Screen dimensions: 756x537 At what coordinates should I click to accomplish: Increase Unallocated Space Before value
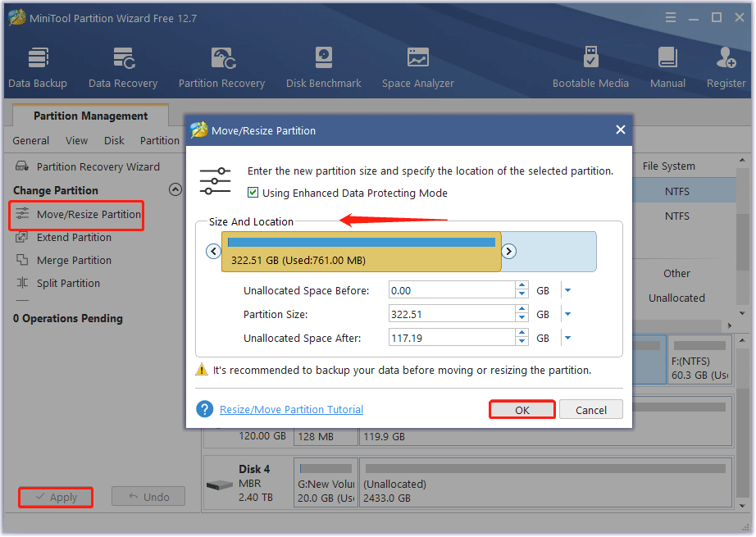pos(521,286)
